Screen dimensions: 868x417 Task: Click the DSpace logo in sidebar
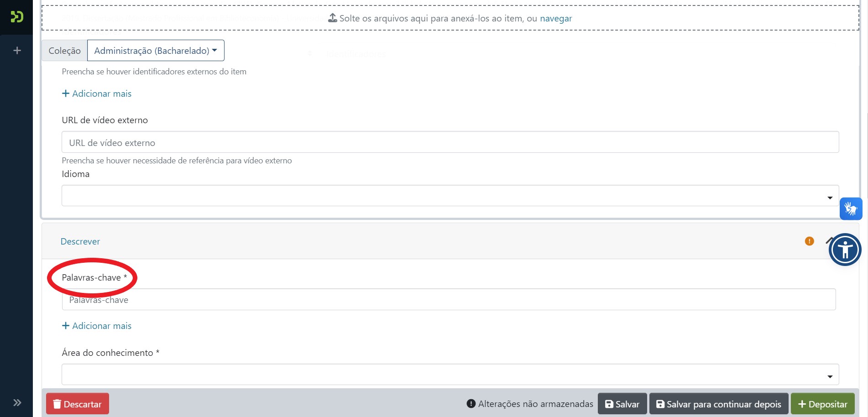17,17
